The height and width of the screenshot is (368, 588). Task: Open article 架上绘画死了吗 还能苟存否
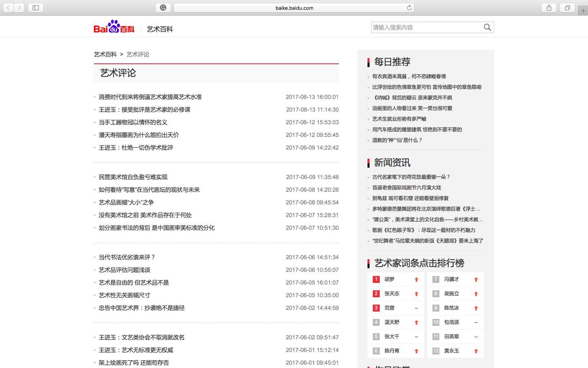[x=134, y=363]
